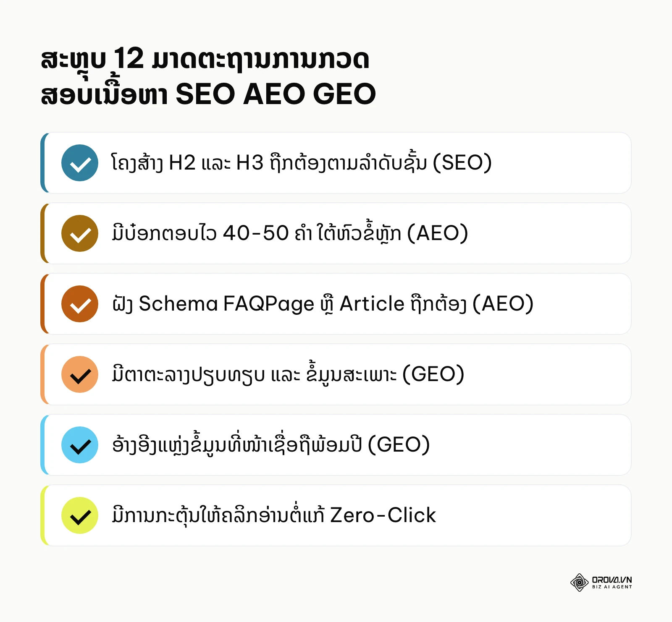
Task: Click the brown checkmark beside 40-50 item
Action: pos(80,233)
